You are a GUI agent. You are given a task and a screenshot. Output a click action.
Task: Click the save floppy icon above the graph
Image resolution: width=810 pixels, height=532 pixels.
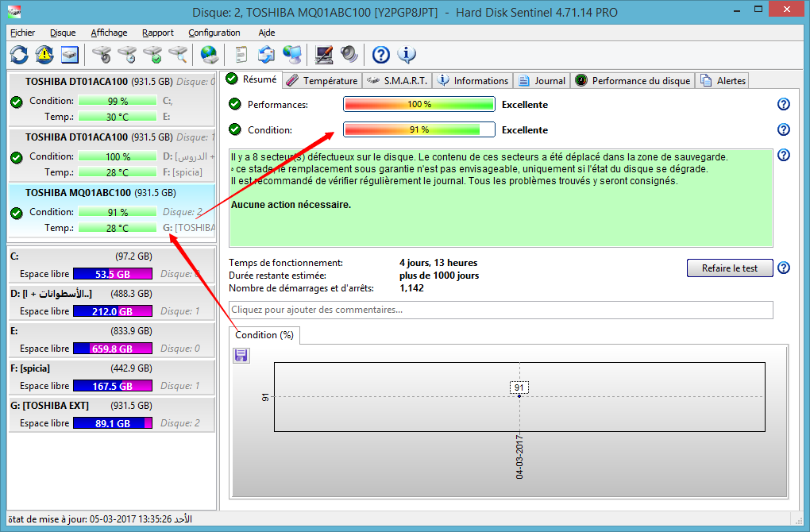241,355
